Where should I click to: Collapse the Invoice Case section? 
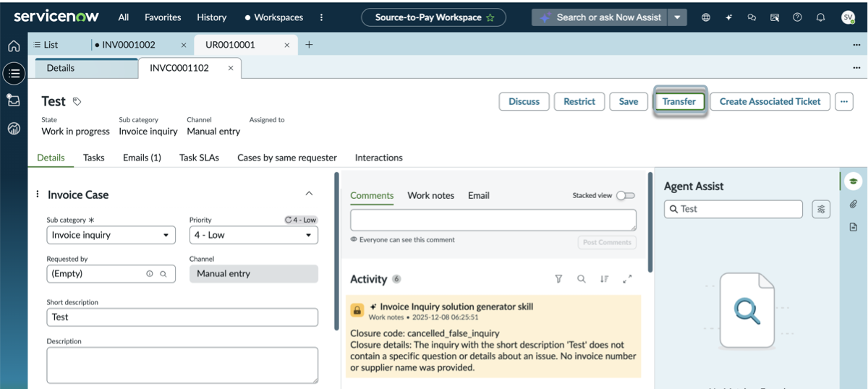click(x=310, y=194)
